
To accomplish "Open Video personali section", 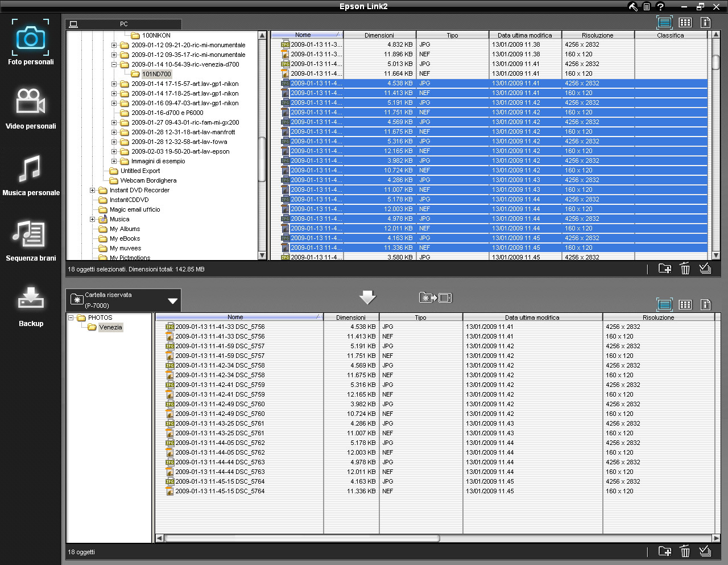I will (x=31, y=109).
